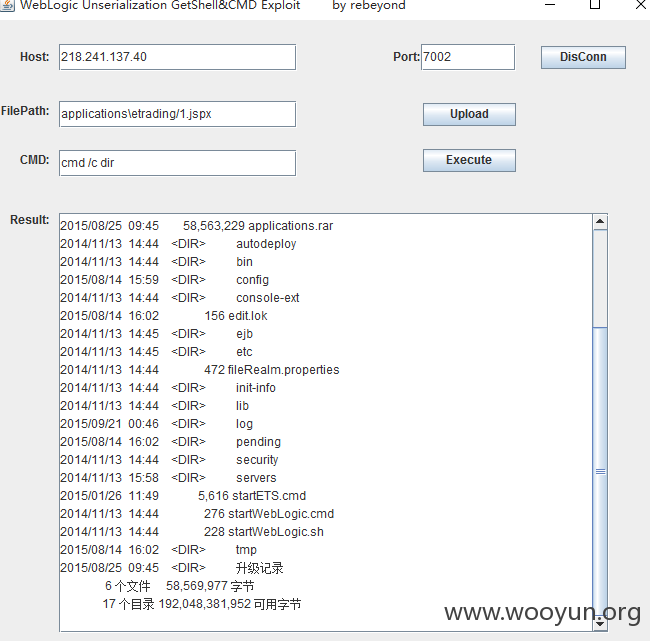Screen dimensions: 650x641
Task: Click the log directory line
Action: click(x=157, y=424)
